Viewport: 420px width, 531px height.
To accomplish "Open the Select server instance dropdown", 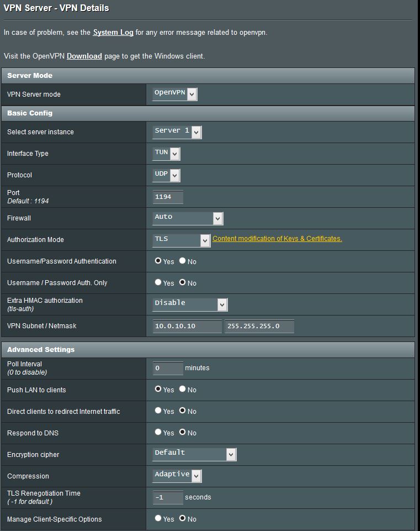I will pyautogui.click(x=177, y=132).
